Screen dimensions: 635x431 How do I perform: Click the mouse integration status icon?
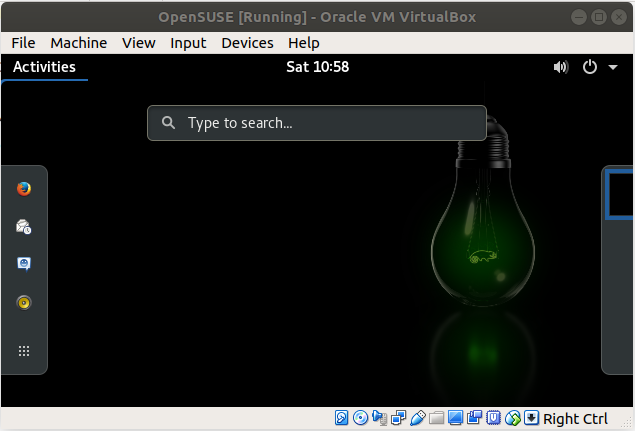tap(512, 418)
